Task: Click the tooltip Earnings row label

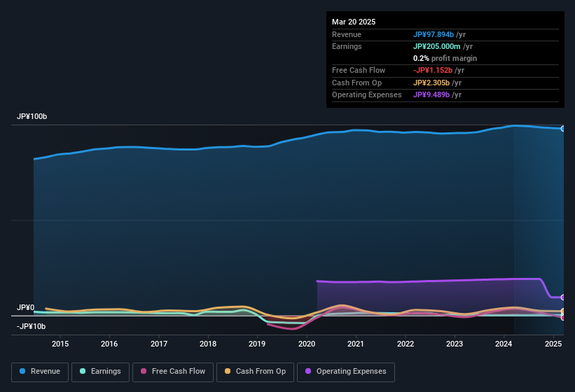Action: point(347,46)
